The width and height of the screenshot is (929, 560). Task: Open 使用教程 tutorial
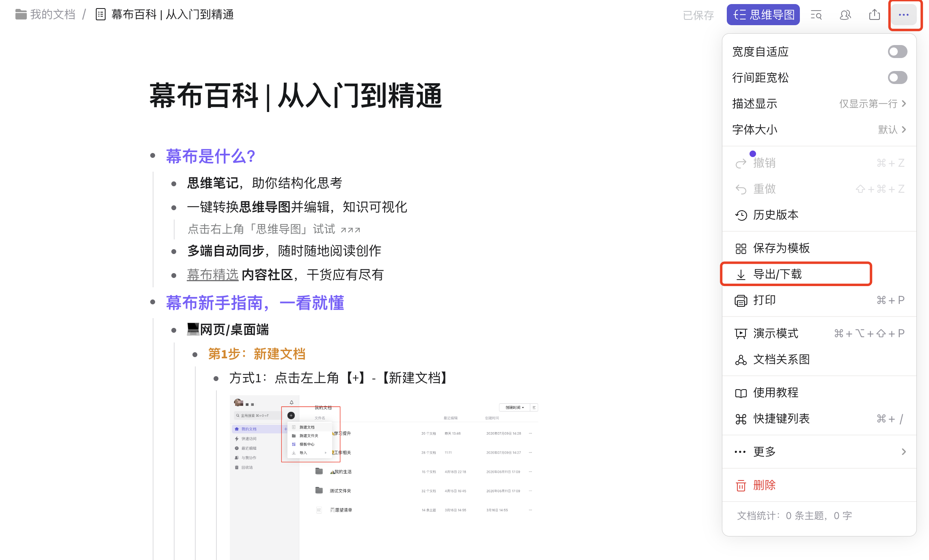(x=819, y=392)
